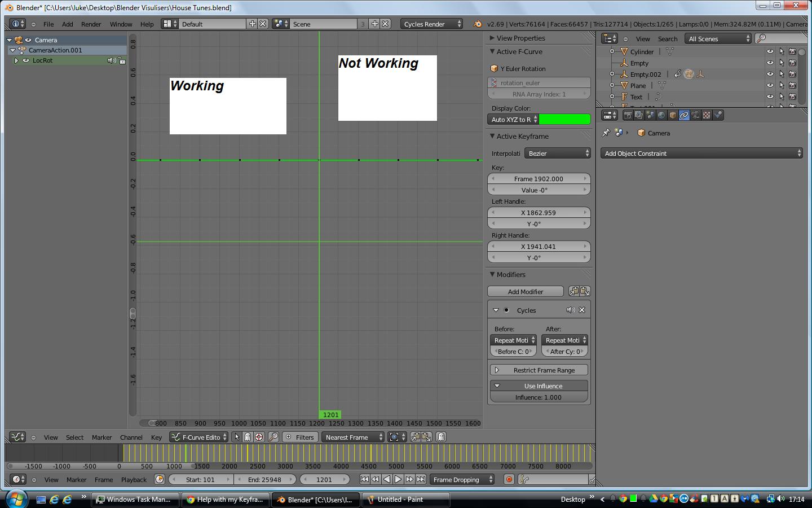Play the animation forward
The width and height of the screenshot is (812, 508).
(398, 480)
